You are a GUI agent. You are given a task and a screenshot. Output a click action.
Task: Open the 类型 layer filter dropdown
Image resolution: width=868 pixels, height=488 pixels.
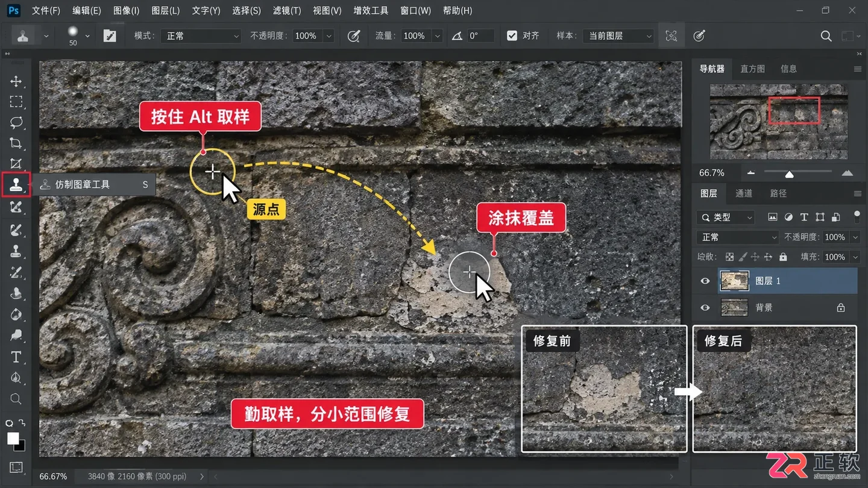tap(726, 217)
